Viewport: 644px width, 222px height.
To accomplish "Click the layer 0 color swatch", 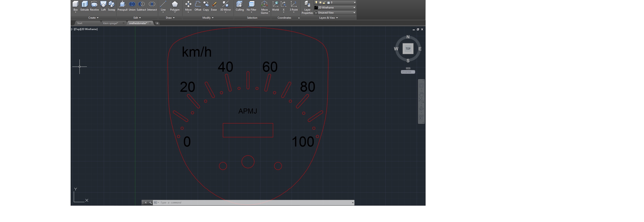I will [x=329, y=3].
